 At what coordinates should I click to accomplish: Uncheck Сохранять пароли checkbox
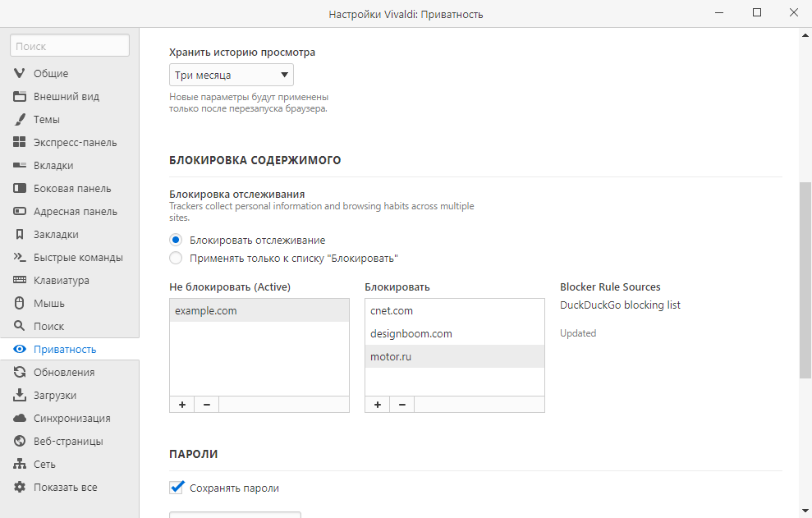176,488
